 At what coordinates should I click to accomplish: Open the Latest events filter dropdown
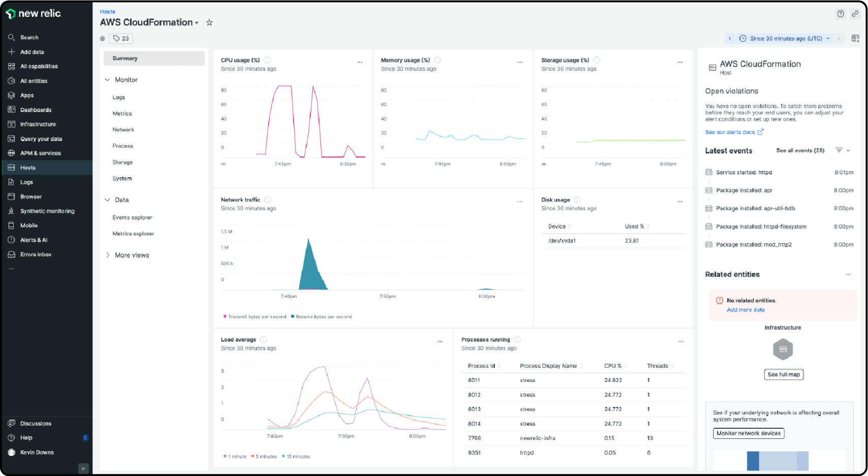pyautogui.click(x=843, y=150)
